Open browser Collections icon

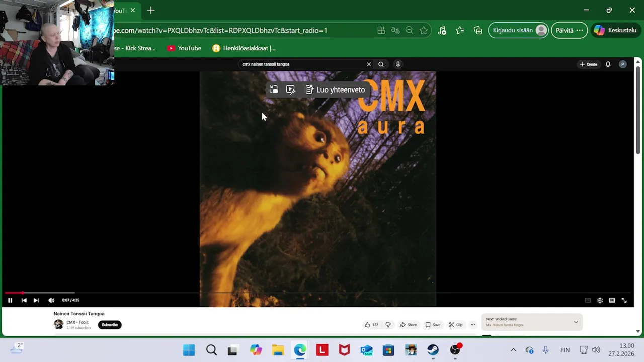pyautogui.click(x=478, y=30)
